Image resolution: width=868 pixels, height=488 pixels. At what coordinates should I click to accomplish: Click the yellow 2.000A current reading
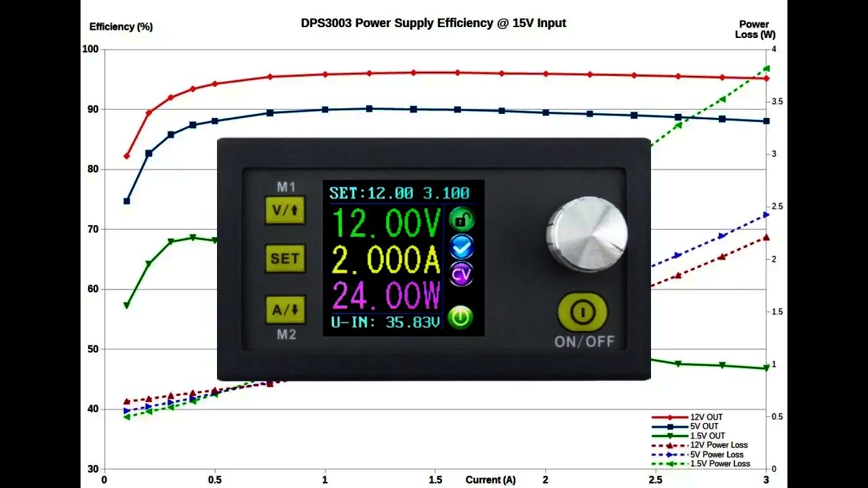coord(387,260)
